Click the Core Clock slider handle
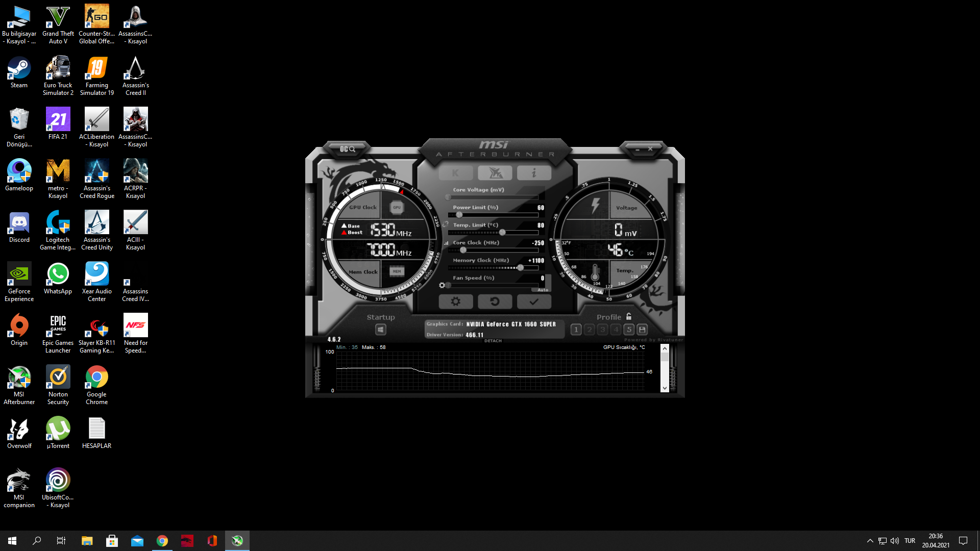The image size is (980, 551). pos(463,250)
